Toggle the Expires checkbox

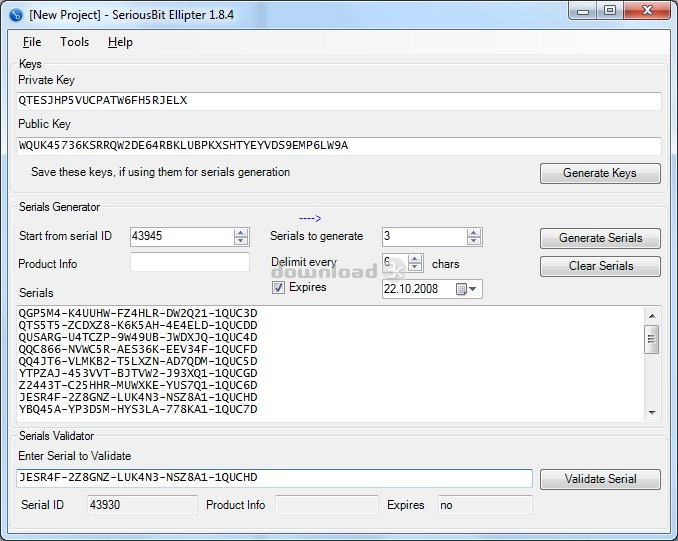(x=279, y=288)
